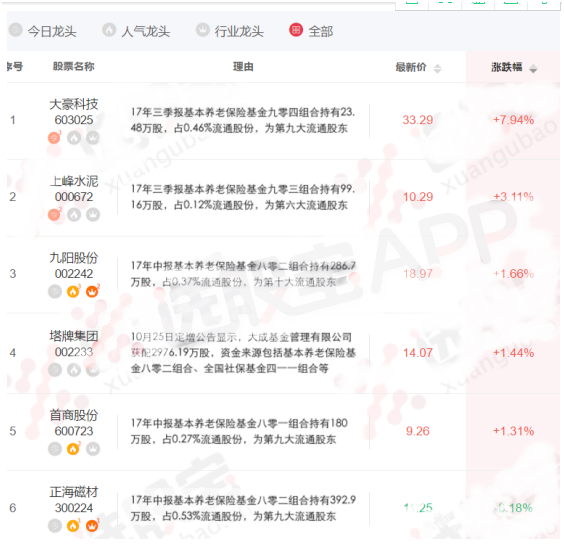Image resolution: width=564 pixels, height=544 pixels.
Task: Click 正海磁材 flame popularity icon
Action: pyautogui.click(x=73, y=526)
